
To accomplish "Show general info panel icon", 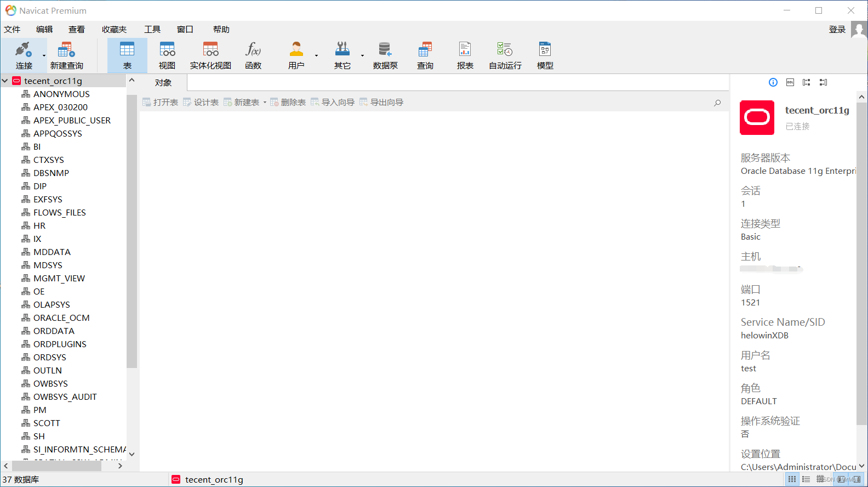I will 773,82.
